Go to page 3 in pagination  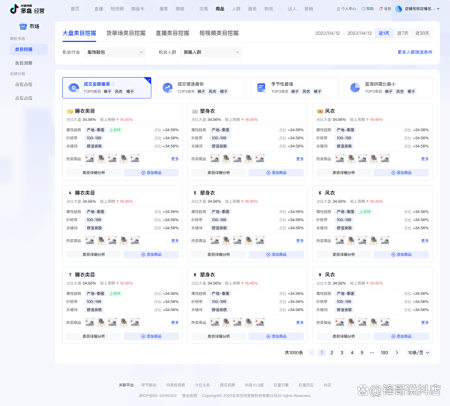point(342,353)
